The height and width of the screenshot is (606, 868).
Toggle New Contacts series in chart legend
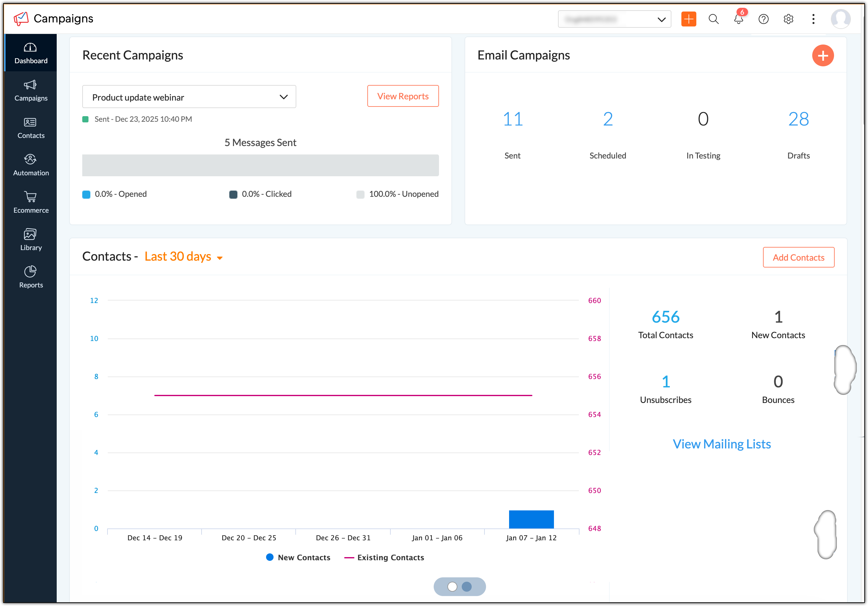[x=298, y=557]
